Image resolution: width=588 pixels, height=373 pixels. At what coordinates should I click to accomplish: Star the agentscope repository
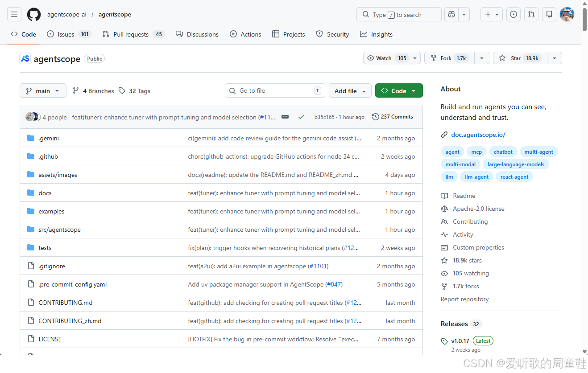pos(520,58)
